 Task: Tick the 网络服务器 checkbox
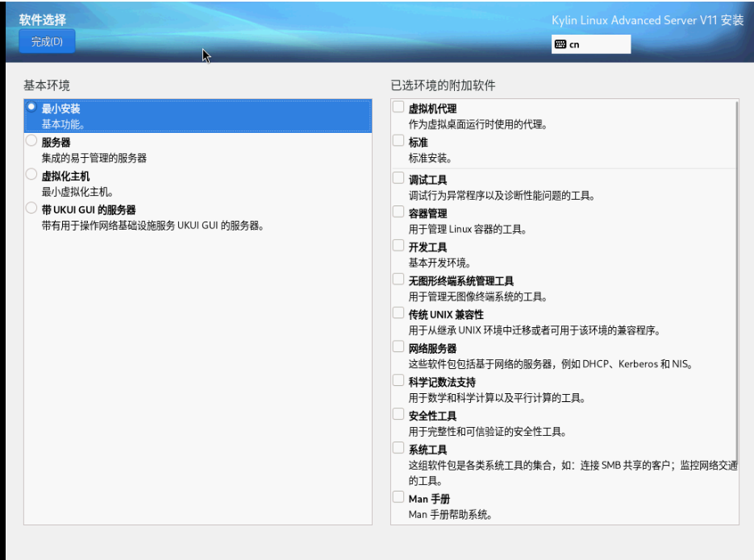(x=398, y=347)
